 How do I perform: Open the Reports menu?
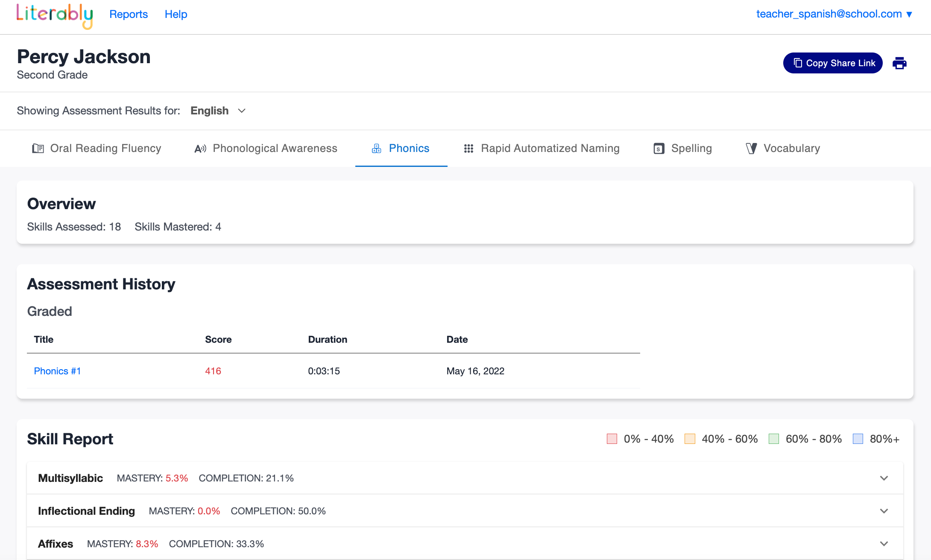click(129, 14)
